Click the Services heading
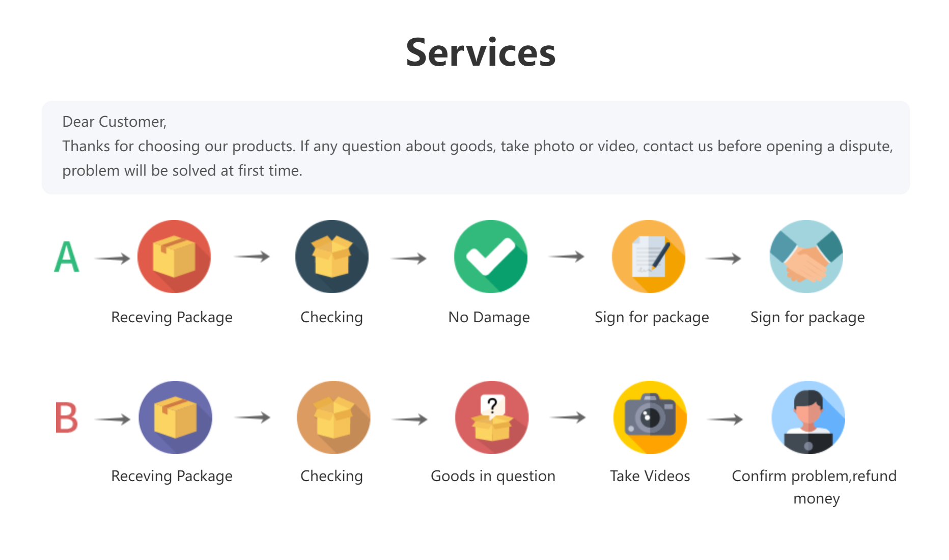The width and height of the screenshot is (949, 560). point(481,52)
